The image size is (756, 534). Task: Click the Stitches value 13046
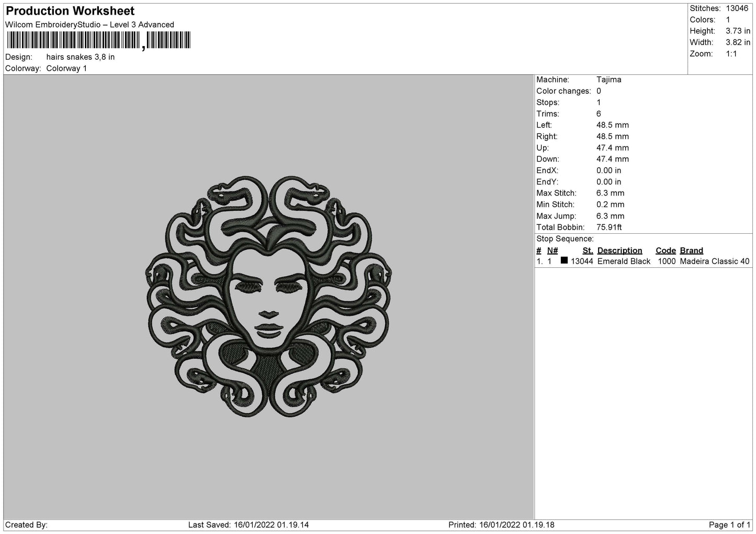[x=737, y=8]
